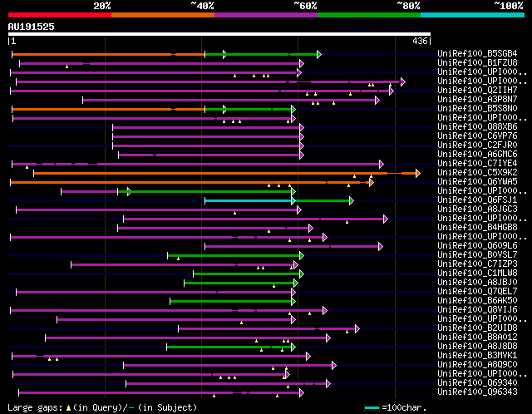This screenshot has width=532, height=414.
Task: Select hit label UniRef100_B2UID8
Action: click(477, 328)
